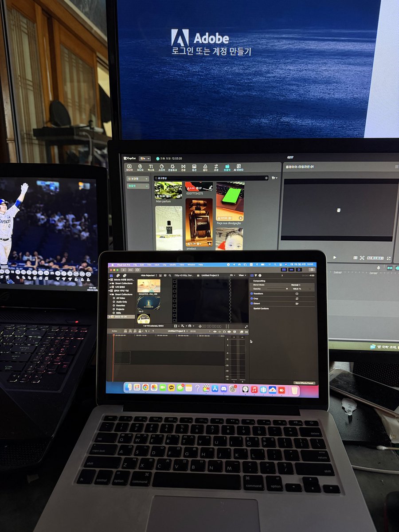Open the Trash in the Dock
The image size is (399, 532).
coord(294,390)
